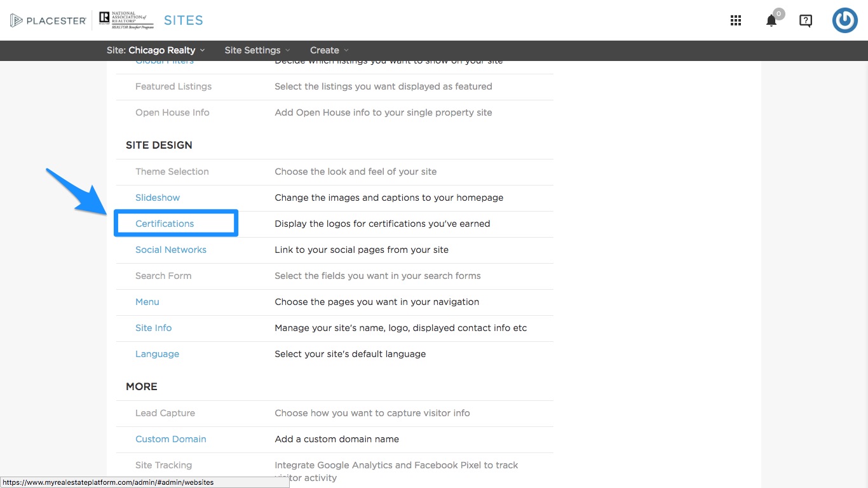Image resolution: width=868 pixels, height=488 pixels.
Task: Open the Custom Domain link
Action: tap(171, 439)
